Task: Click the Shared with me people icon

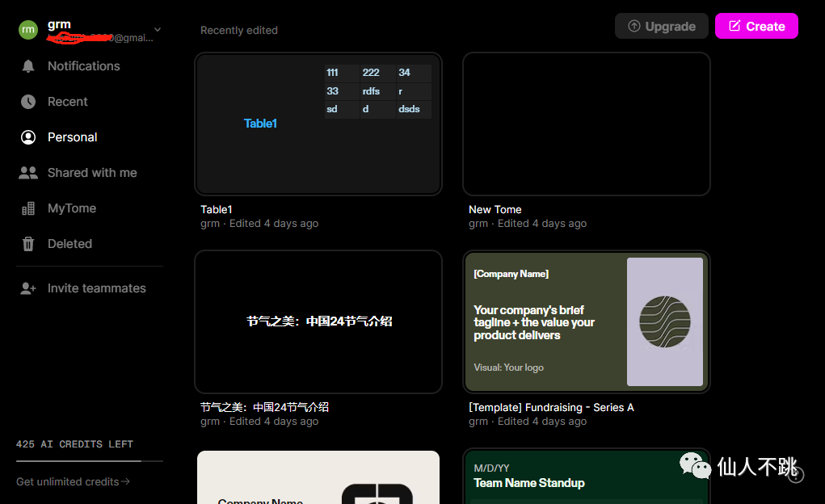Action: (28, 173)
